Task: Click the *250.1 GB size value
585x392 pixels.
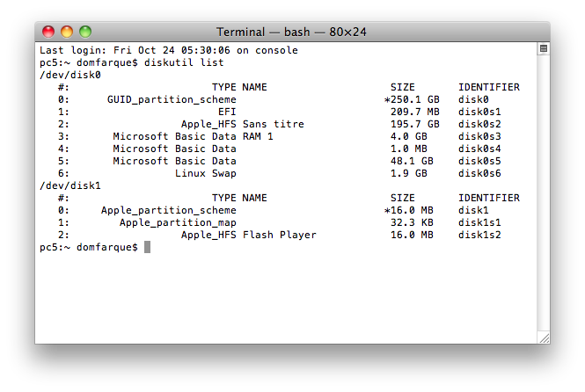Action: [x=412, y=99]
